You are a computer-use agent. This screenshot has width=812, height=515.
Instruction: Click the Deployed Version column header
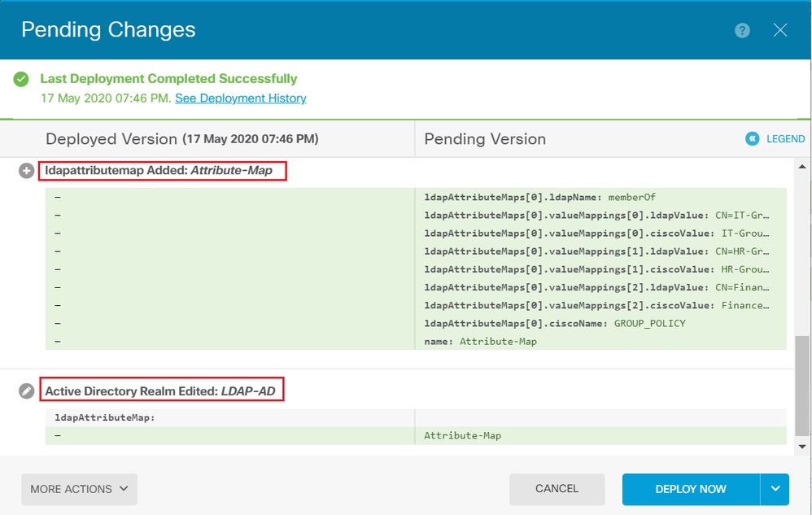[182, 139]
